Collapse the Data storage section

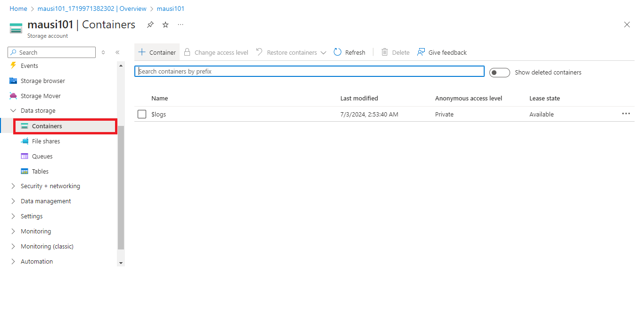pyautogui.click(x=13, y=110)
